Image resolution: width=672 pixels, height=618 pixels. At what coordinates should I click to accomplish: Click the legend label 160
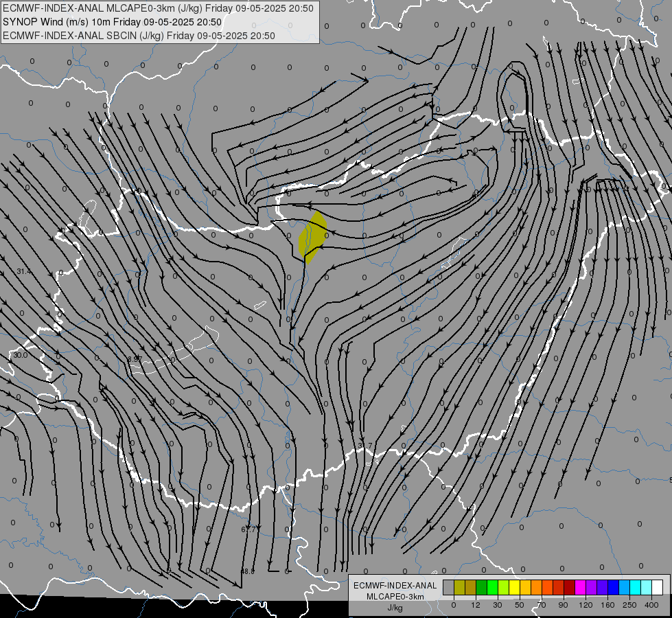click(x=607, y=605)
